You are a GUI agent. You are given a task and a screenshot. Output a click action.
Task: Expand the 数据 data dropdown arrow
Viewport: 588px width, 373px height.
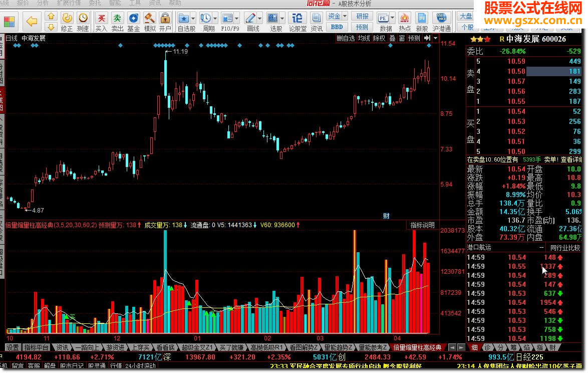(392, 18)
